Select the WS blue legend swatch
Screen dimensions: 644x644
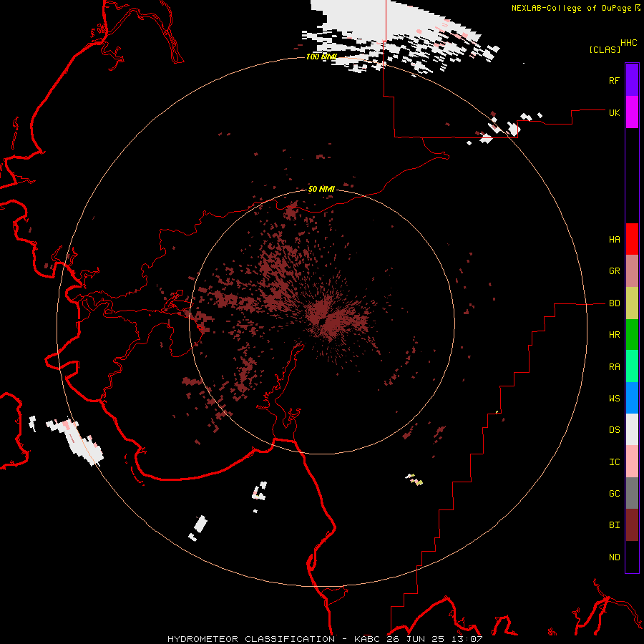(x=632, y=398)
